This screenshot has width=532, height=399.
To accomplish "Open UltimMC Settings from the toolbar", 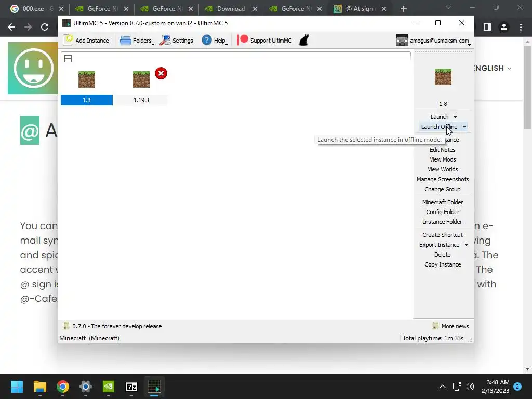I will [177, 41].
